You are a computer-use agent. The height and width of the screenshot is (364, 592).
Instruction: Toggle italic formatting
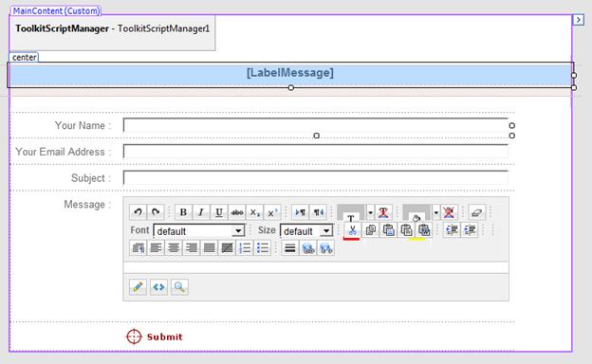point(201,212)
